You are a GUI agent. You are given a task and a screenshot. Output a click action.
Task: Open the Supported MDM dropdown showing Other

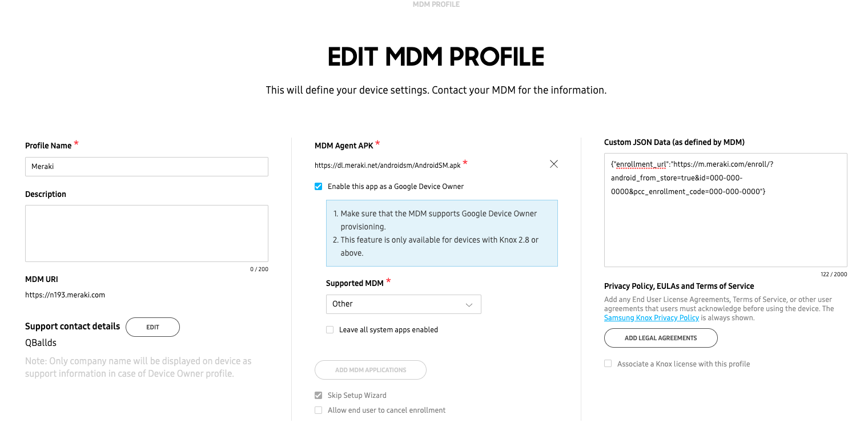pyautogui.click(x=403, y=304)
